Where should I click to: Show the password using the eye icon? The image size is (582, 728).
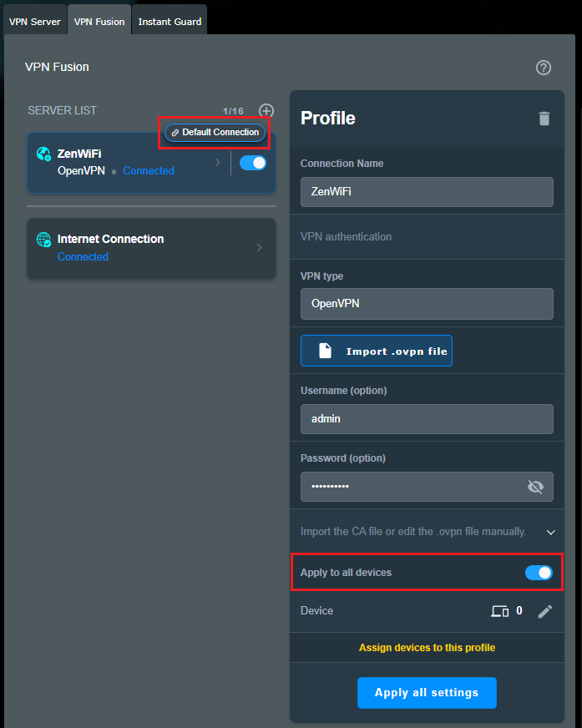click(535, 487)
